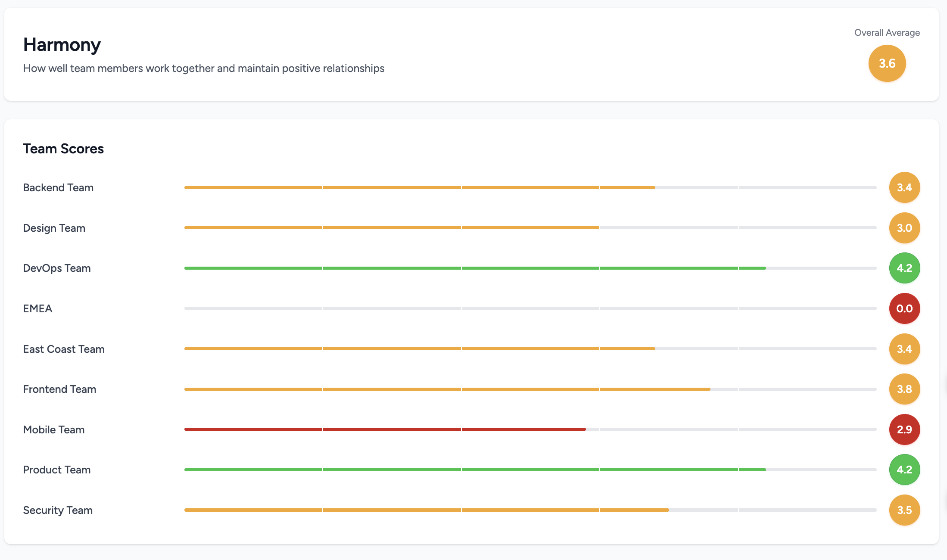Click the Overall Average label text

887,33
